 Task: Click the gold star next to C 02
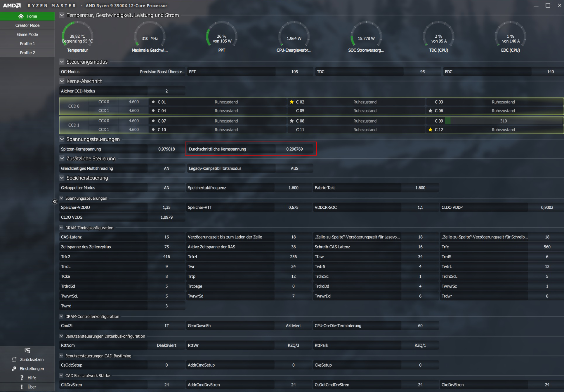click(291, 102)
